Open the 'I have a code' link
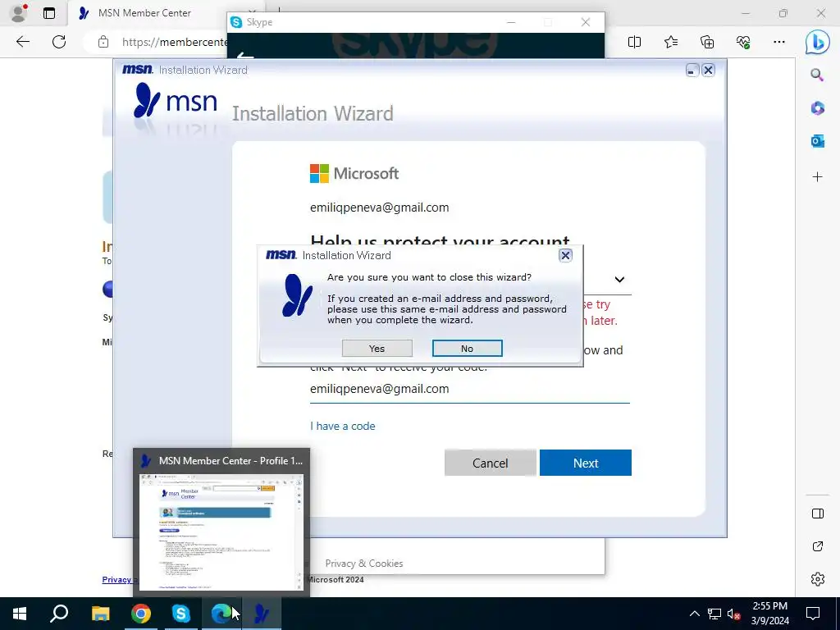840x630 pixels. (343, 426)
